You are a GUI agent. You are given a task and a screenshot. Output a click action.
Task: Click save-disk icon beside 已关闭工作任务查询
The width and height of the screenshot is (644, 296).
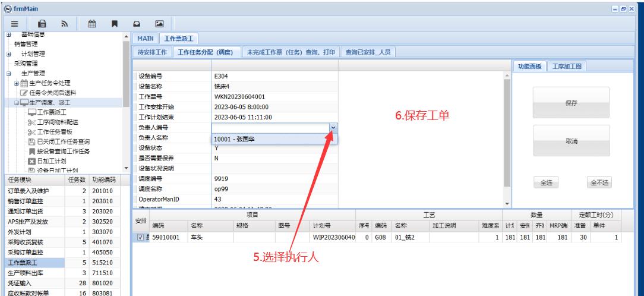(x=32, y=142)
